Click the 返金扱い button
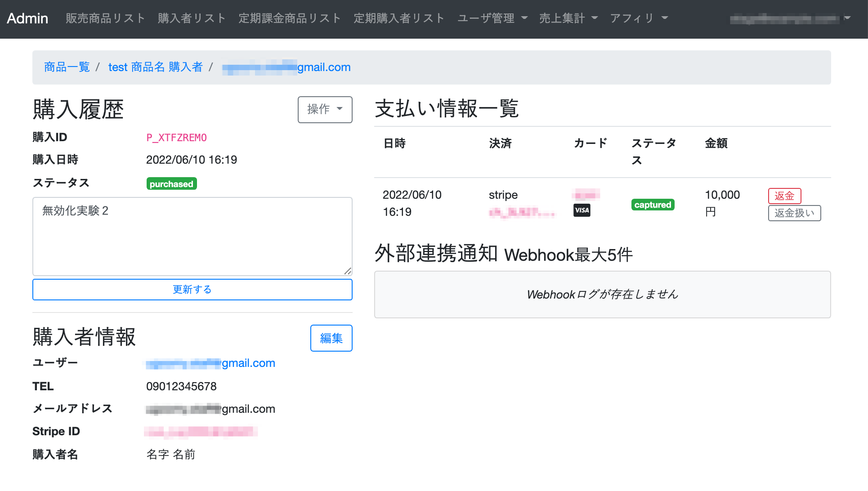Viewport: 868px width, 491px height. click(794, 213)
